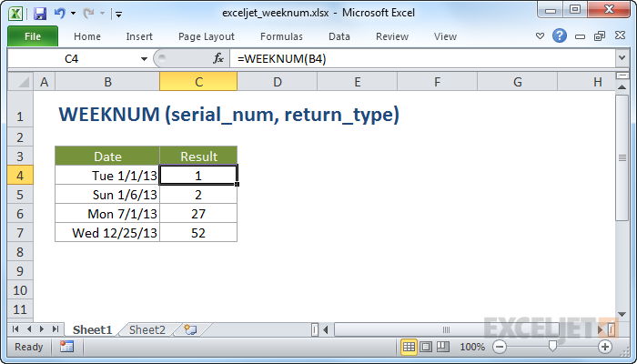This screenshot has height=364, width=637.
Task: Open the undo history dropdown arrow
Action: 73,14
